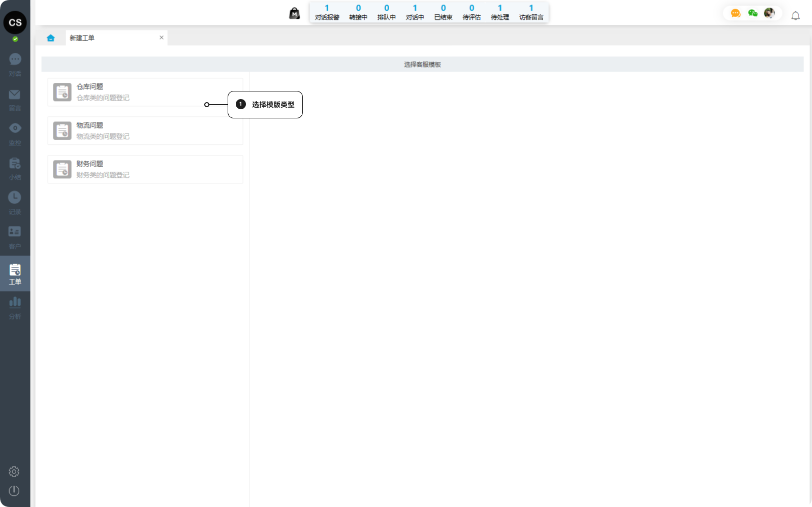Open the 记录 history clock icon

(x=15, y=202)
